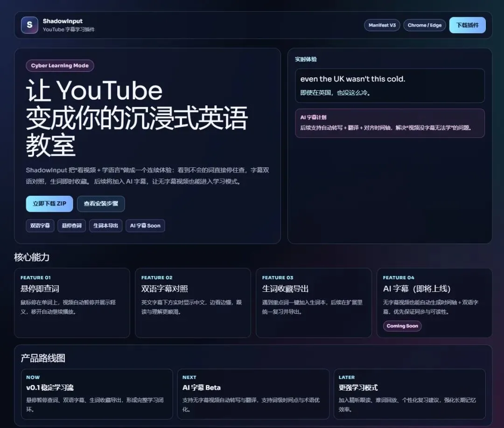Open FEATURE 04 AI 字幕 (即将上线) card title
This screenshot has width=504, height=428.
(x=417, y=289)
